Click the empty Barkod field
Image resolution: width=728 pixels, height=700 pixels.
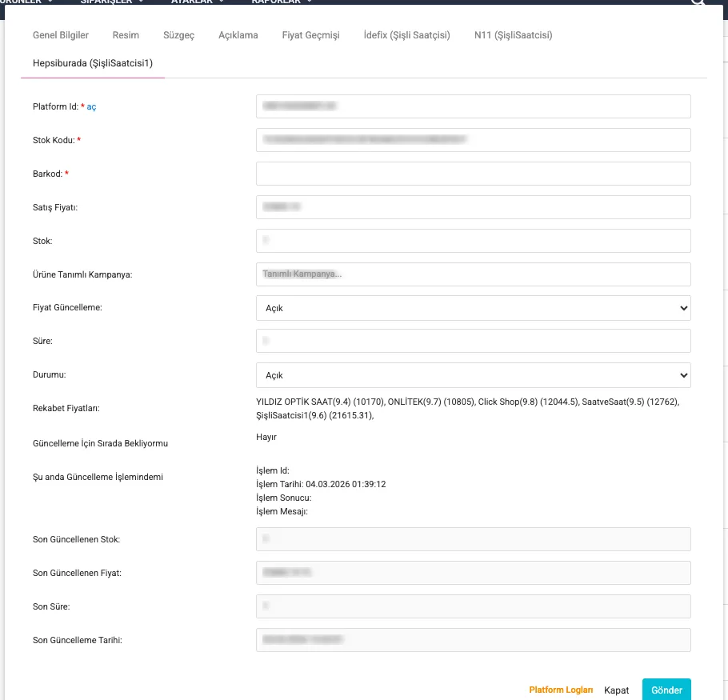(x=473, y=174)
